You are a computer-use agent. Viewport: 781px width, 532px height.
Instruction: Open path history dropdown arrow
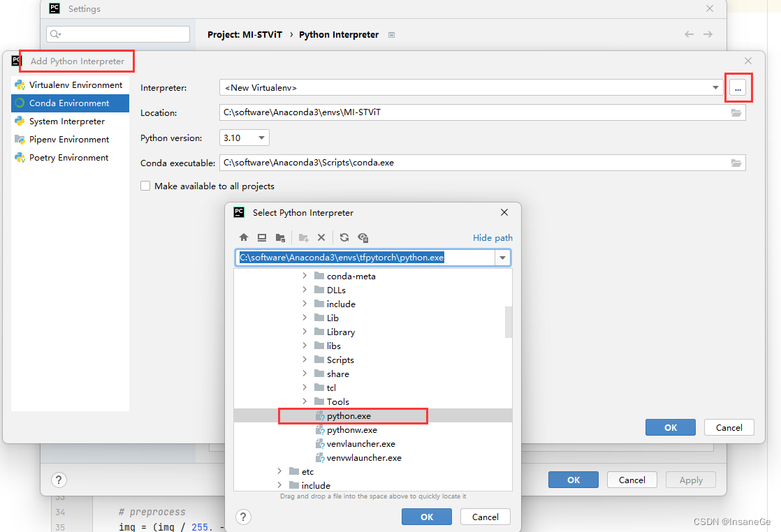pos(502,258)
